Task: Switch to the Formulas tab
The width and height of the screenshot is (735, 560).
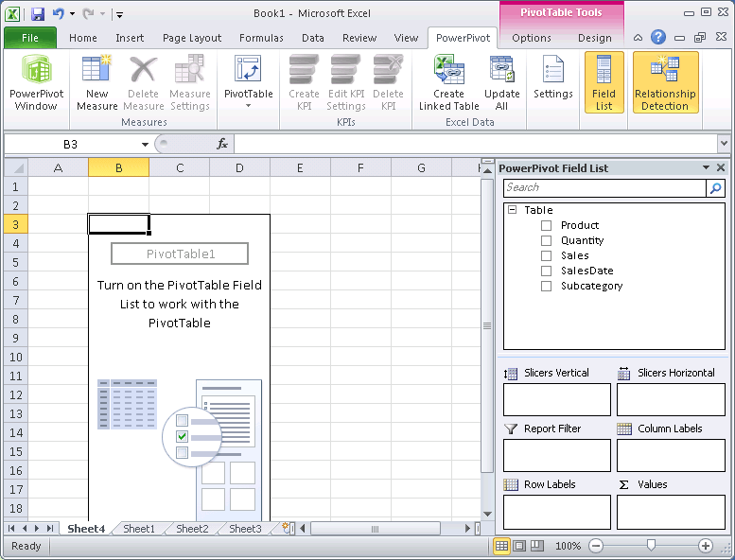Action: tap(261, 38)
